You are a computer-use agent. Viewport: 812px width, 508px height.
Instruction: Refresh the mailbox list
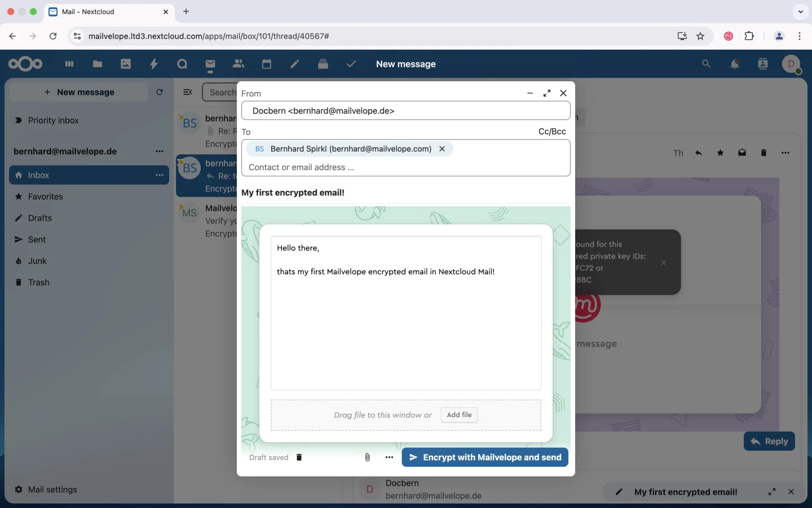(160, 92)
